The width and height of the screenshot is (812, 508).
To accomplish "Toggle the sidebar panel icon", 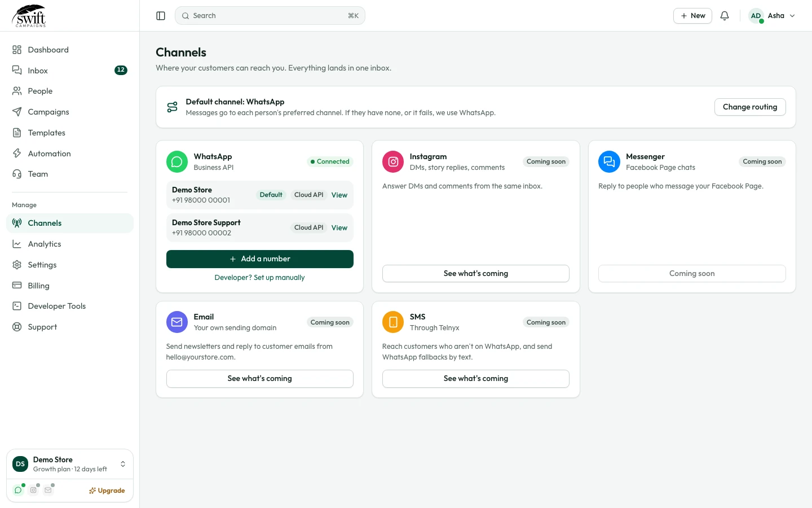I will click(x=161, y=16).
